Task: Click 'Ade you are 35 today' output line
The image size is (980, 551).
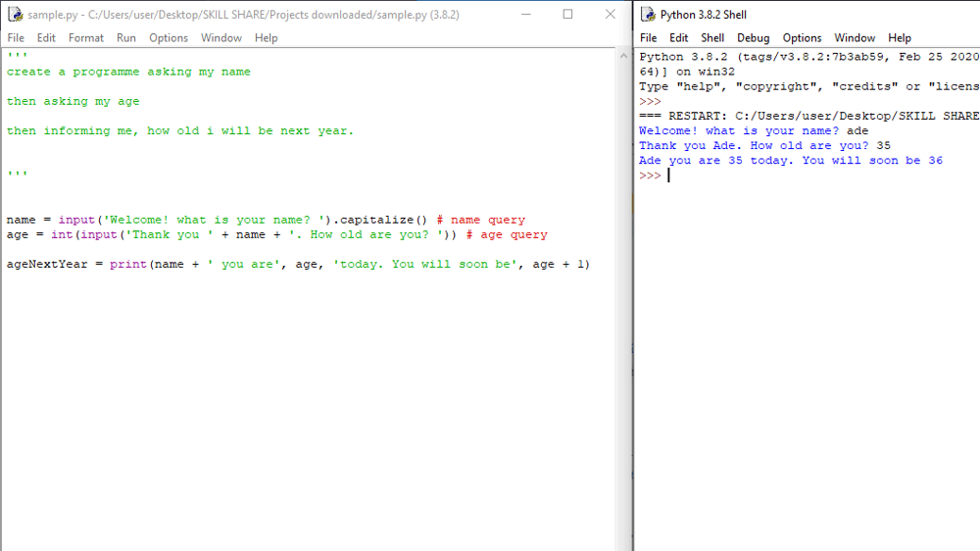Action: pyautogui.click(x=791, y=161)
